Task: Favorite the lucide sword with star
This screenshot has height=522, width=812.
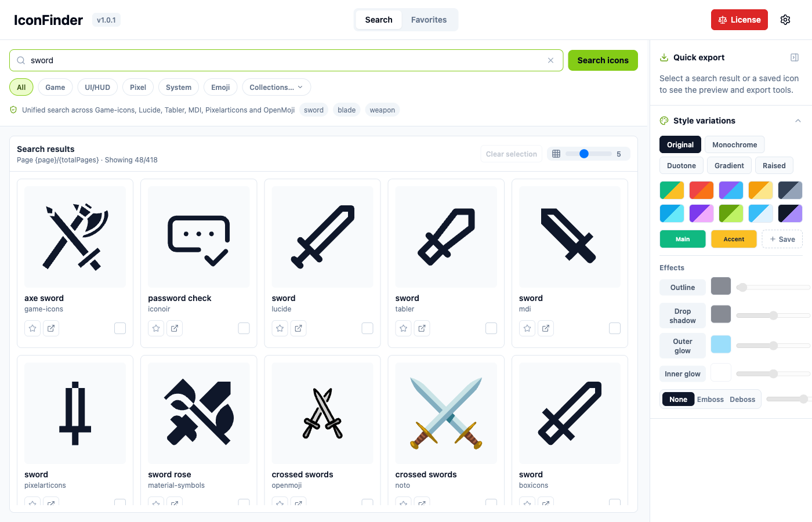Action: pos(280,328)
